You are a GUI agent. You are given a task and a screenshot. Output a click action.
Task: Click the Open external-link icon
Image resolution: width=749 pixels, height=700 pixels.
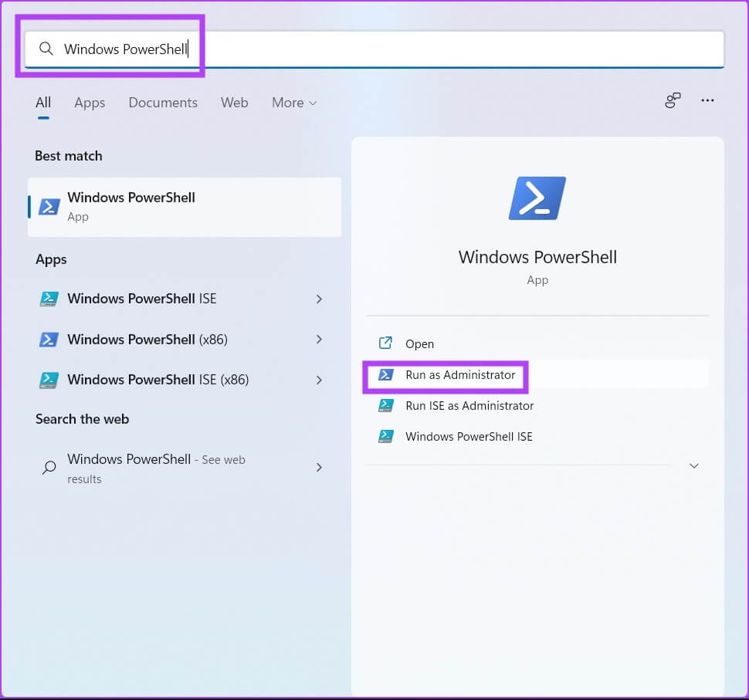tap(385, 343)
